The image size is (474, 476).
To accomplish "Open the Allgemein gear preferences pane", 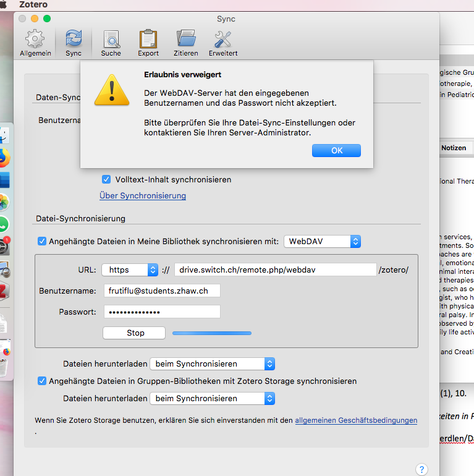I will pos(35,43).
